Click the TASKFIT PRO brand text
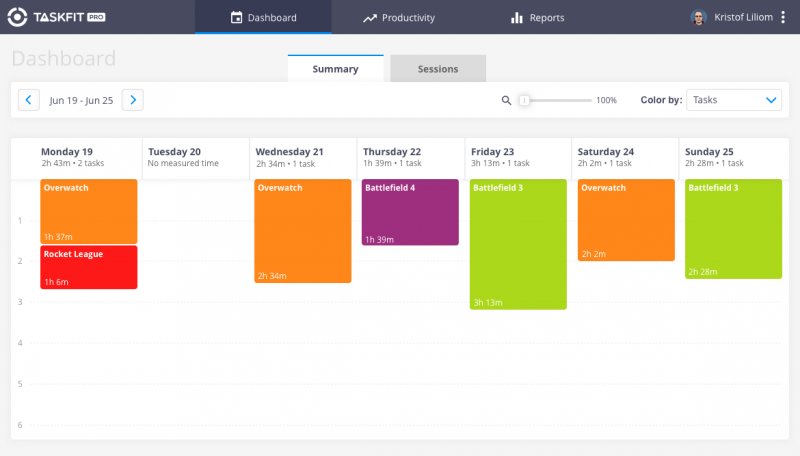The height and width of the screenshot is (456, 800). pos(69,17)
